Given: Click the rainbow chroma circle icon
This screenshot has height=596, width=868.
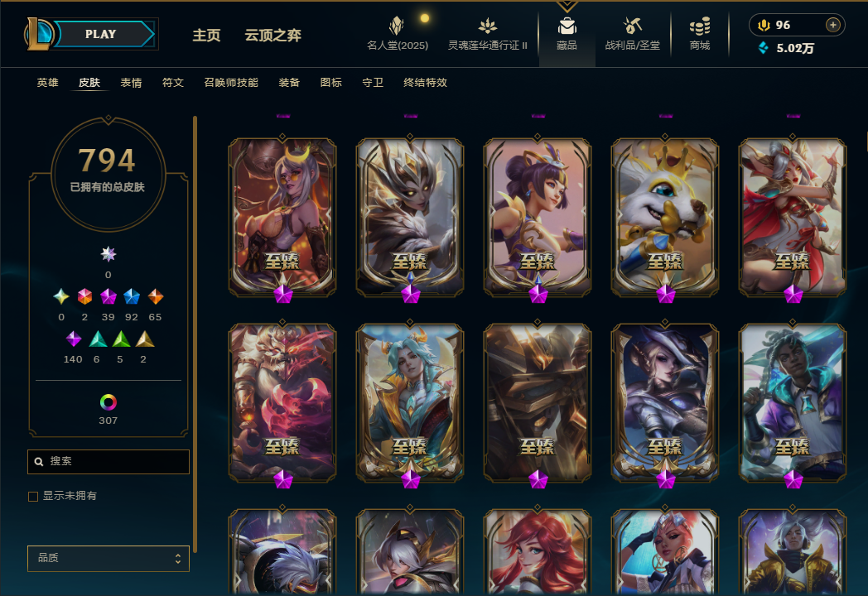Looking at the screenshot, I should (108, 402).
